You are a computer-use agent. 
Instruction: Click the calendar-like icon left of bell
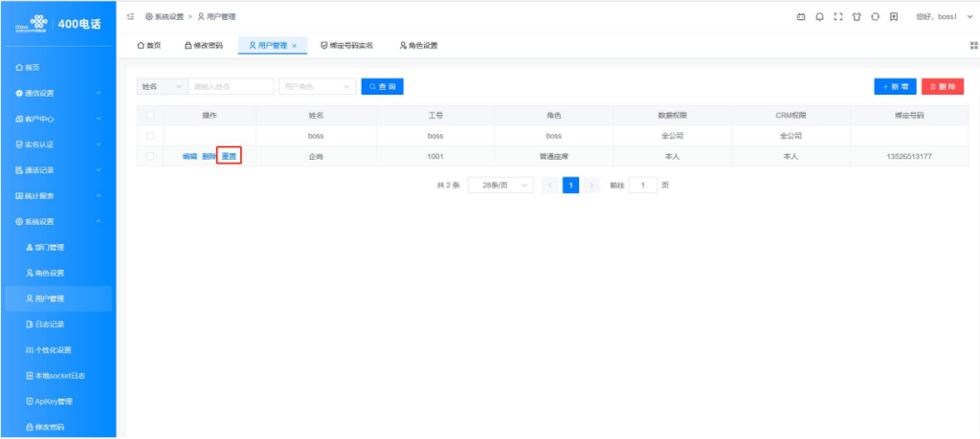point(801,17)
